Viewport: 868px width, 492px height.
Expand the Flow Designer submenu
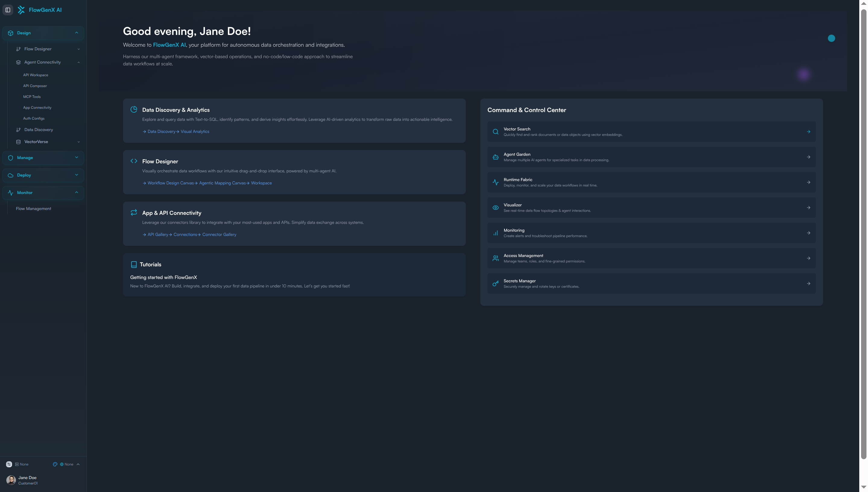[78, 49]
